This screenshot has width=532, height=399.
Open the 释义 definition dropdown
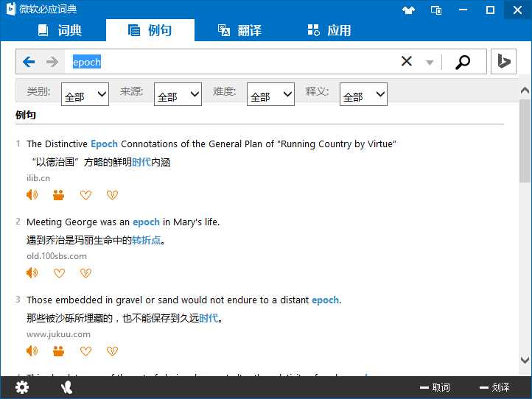363,94
